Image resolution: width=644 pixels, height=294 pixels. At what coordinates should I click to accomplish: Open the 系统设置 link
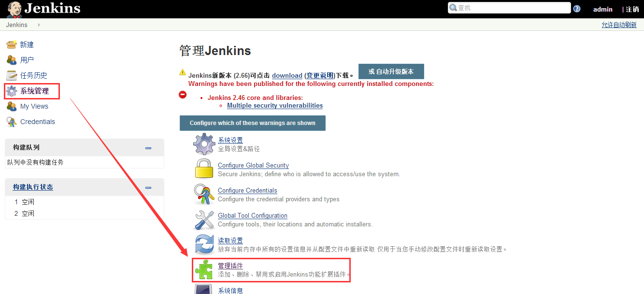click(x=230, y=140)
